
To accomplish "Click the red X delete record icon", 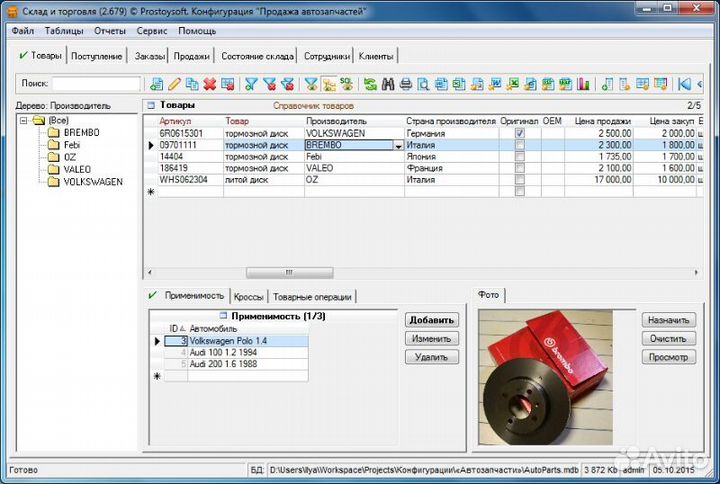I will [209, 84].
